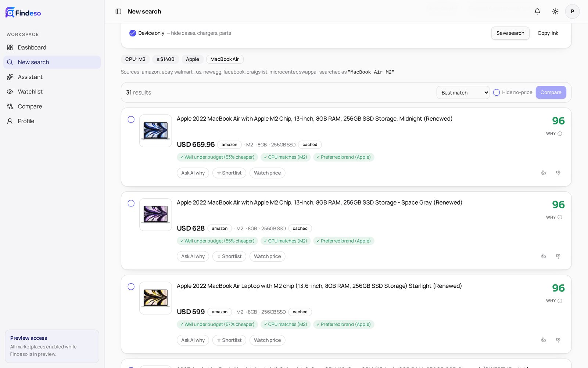
Task: Ask AI why for the USD 628 result
Action: click(193, 256)
